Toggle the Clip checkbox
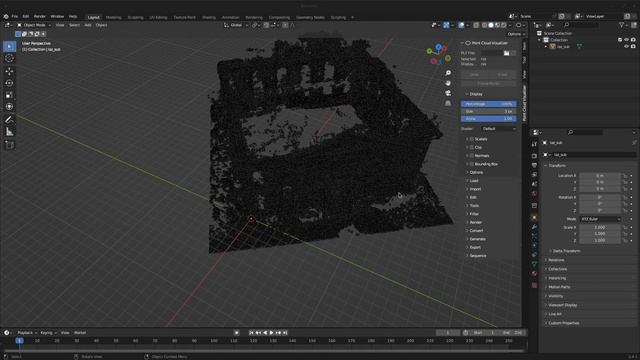The image size is (640, 360). pyautogui.click(x=472, y=147)
